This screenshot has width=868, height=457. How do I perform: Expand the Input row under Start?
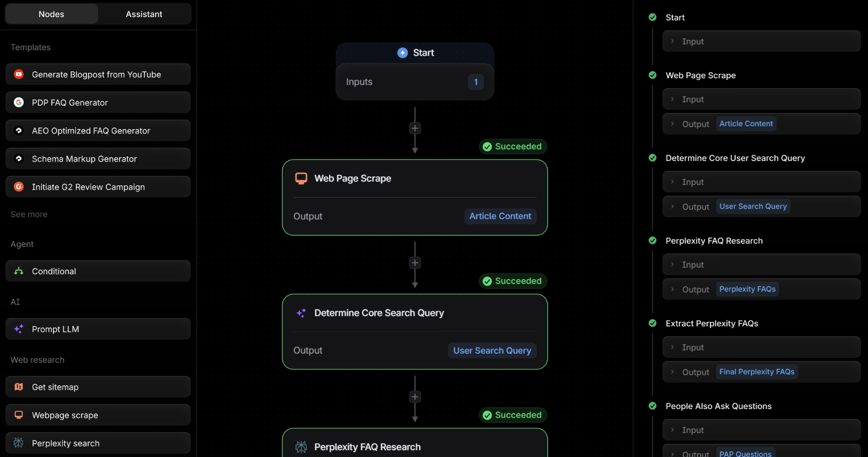[x=761, y=41]
